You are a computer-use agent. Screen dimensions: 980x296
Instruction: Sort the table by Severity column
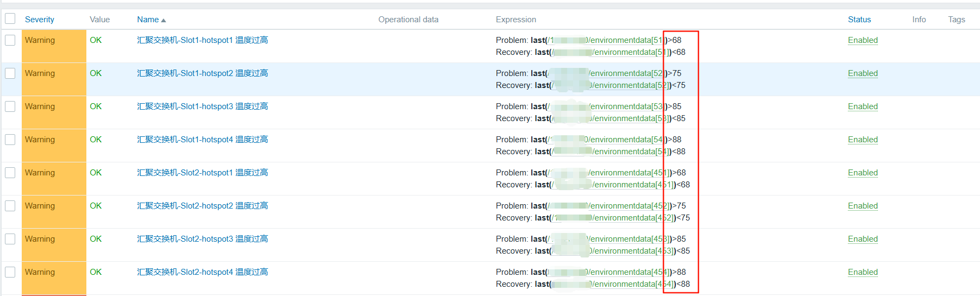pyautogui.click(x=39, y=20)
